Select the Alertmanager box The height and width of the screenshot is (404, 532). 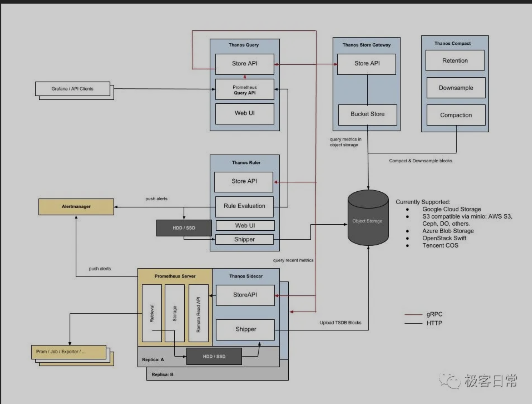click(76, 207)
